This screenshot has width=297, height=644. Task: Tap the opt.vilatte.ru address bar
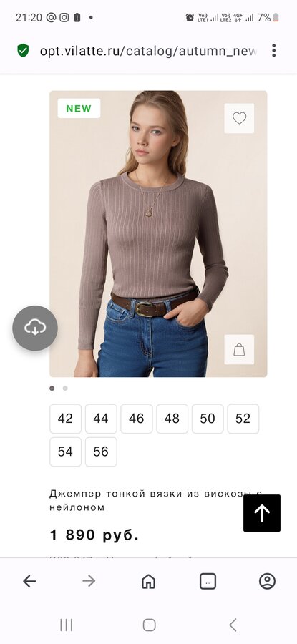148,51
